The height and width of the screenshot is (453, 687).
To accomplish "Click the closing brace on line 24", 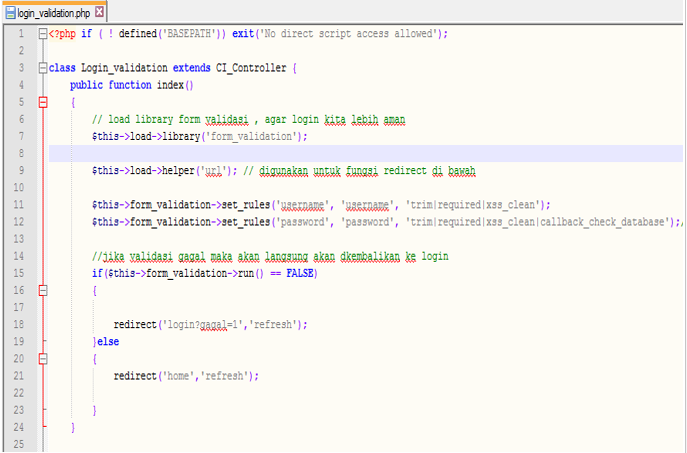I will [73, 427].
